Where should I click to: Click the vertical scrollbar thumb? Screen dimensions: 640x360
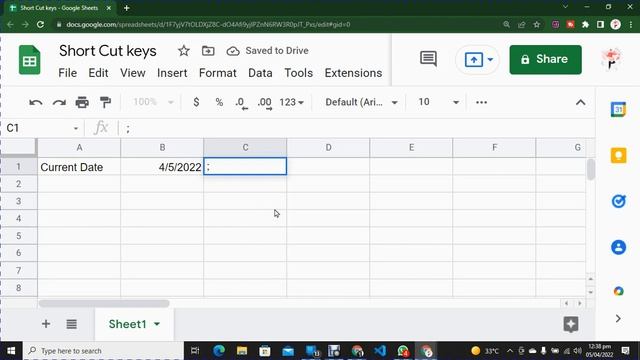(591, 169)
